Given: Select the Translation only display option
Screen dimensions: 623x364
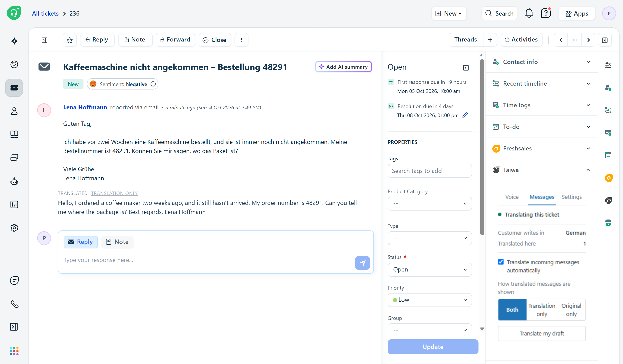Looking at the screenshot, I should click(542, 310).
